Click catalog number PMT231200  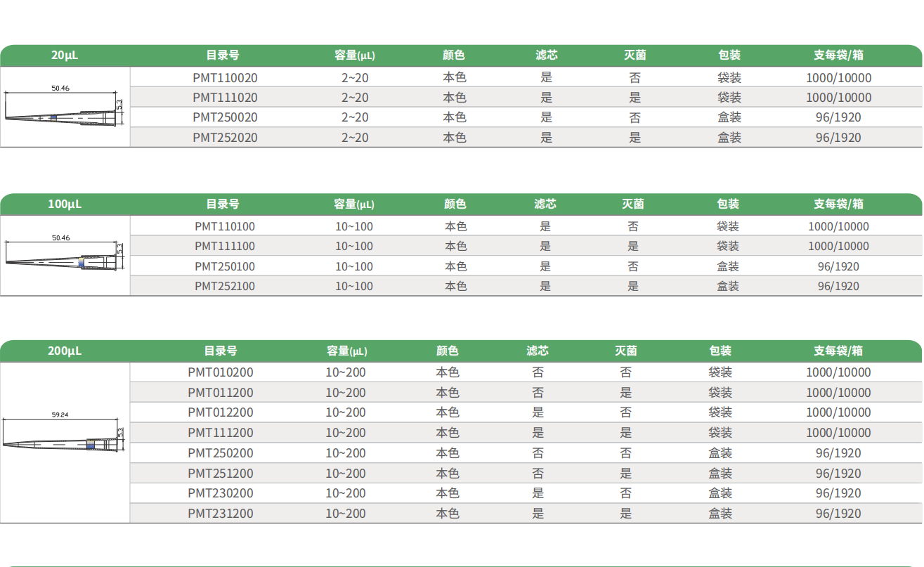tap(221, 514)
